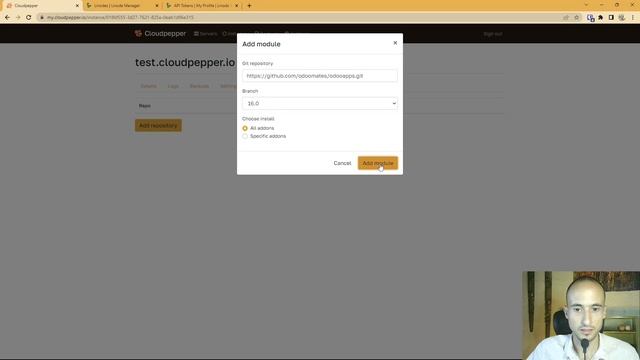Click the lock icon in the address bar
This screenshot has height=360, width=640.
[42, 18]
